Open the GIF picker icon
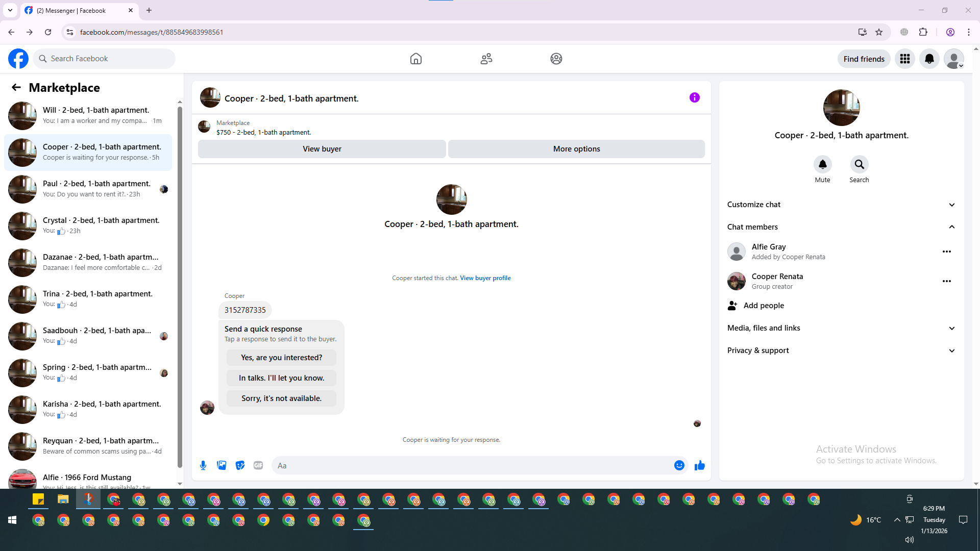 point(258,465)
